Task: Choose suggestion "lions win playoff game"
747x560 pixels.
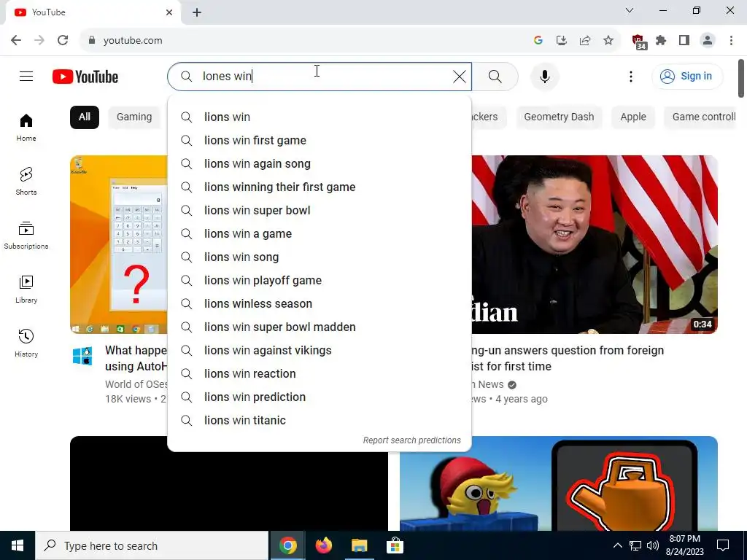Action: (x=320, y=281)
